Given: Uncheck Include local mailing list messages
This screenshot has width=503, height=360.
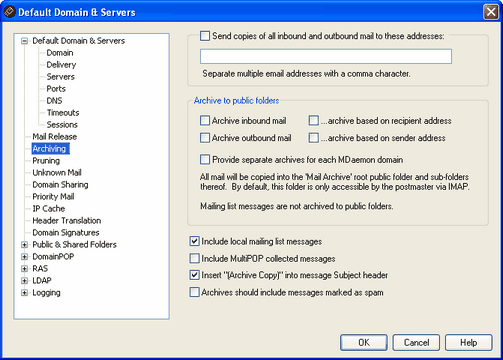Looking at the screenshot, I should [x=194, y=241].
